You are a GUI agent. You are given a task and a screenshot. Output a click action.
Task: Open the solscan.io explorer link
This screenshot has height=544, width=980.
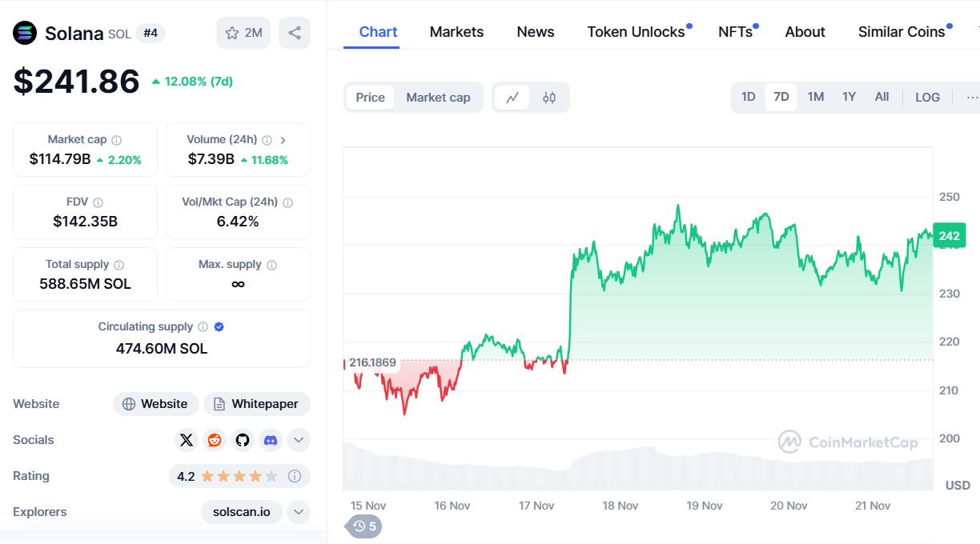pyautogui.click(x=241, y=512)
